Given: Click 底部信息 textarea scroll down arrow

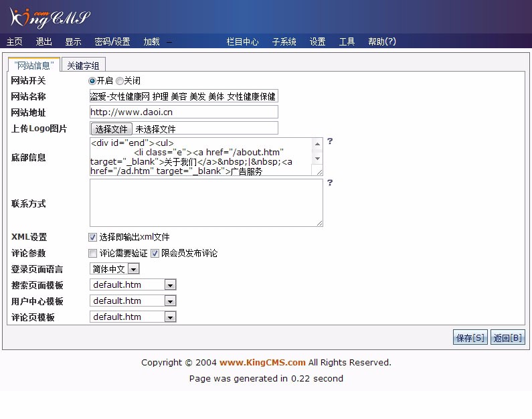Looking at the screenshot, I should pyautogui.click(x=317, y=159).
